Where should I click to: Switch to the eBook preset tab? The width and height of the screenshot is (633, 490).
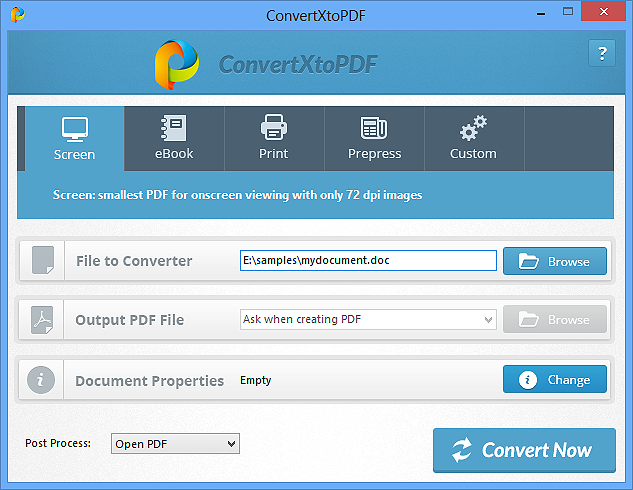pos(174,138)
